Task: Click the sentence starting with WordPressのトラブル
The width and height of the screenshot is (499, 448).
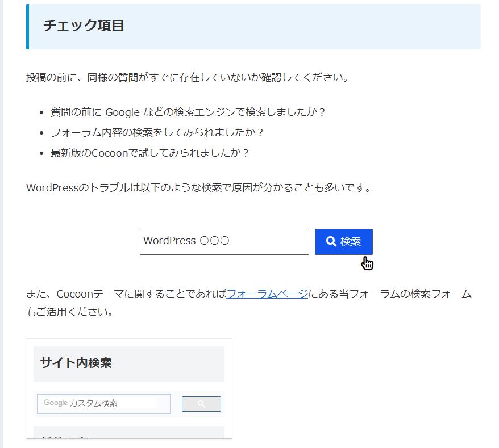Action: click(x=198, y=187)
